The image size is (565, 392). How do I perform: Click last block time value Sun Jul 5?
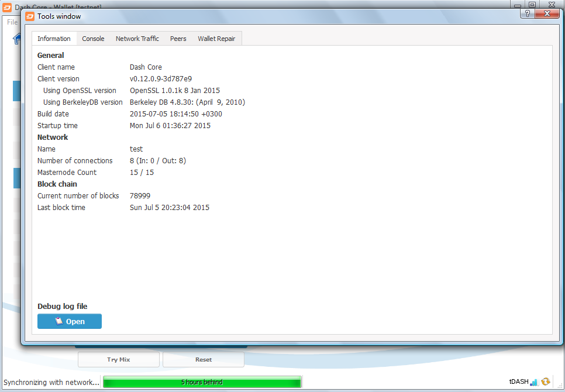click(x=170, y=208)
